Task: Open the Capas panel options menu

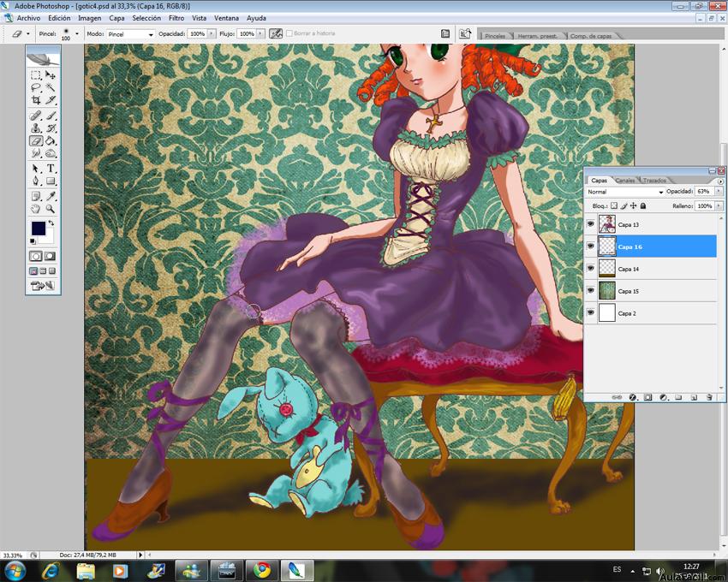Action: [720, 181]
